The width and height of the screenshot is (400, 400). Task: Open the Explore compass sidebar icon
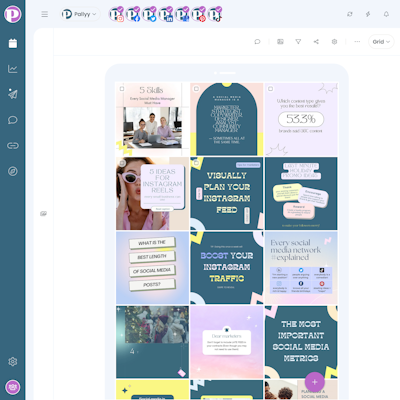coord(13,171)
